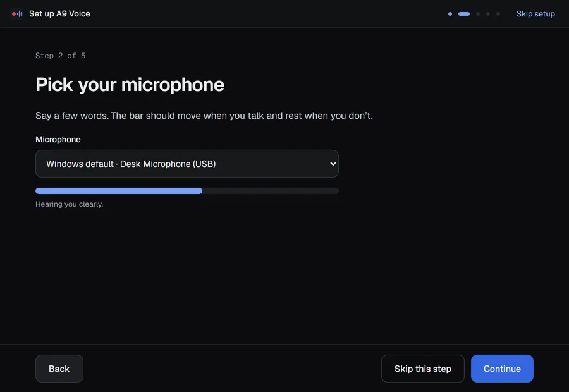Viewport: 569px width, 392px height.
Task: Select the fourth step progress dot
Action: coord(488,14)
